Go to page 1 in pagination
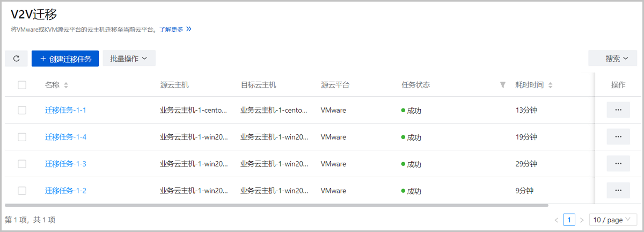 [x=569, y=220]
